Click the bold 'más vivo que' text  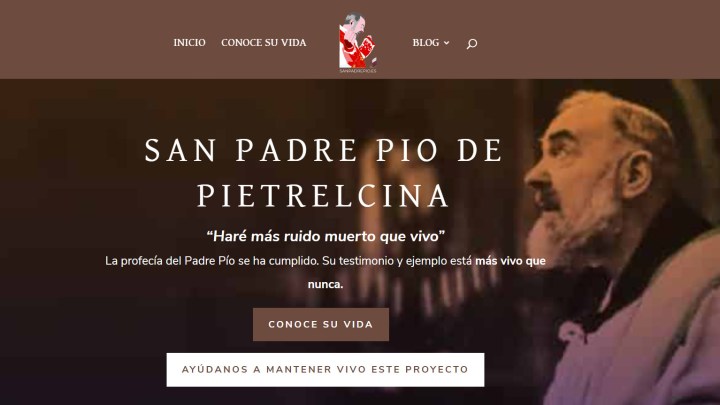510,261
